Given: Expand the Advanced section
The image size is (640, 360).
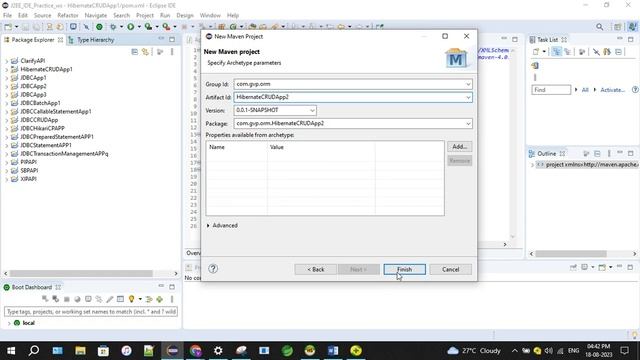Looking at the screenshot, I should pos(208,225).
